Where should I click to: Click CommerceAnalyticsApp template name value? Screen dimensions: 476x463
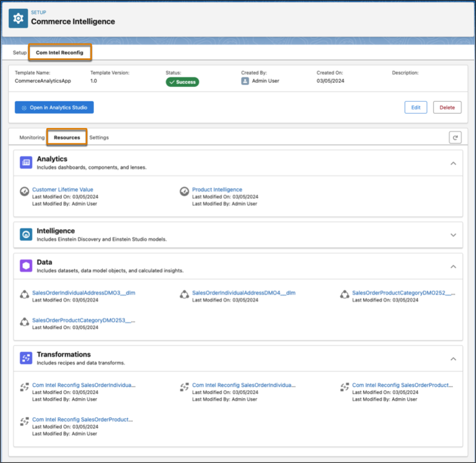43,81
